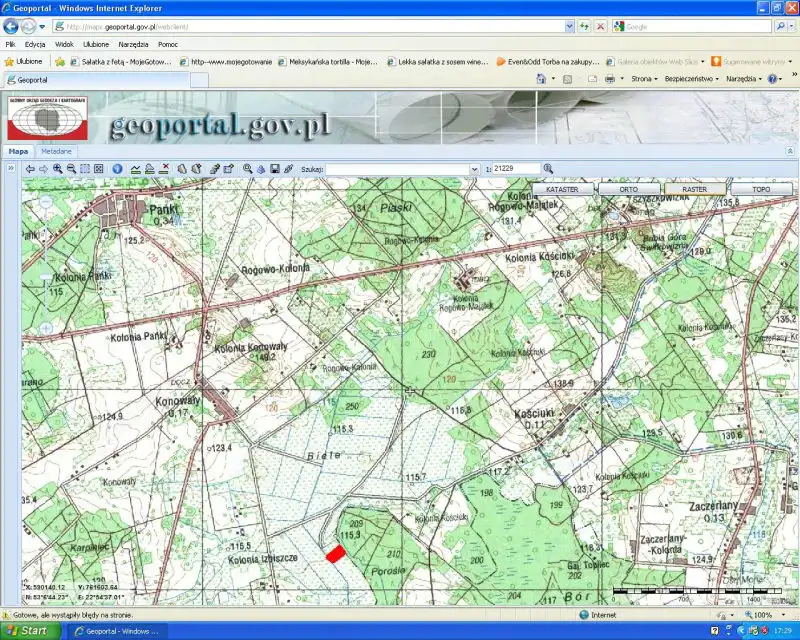Open the Sałatka z fetą favorite link
The image size is (800, 640).
[x=121, y=62]
